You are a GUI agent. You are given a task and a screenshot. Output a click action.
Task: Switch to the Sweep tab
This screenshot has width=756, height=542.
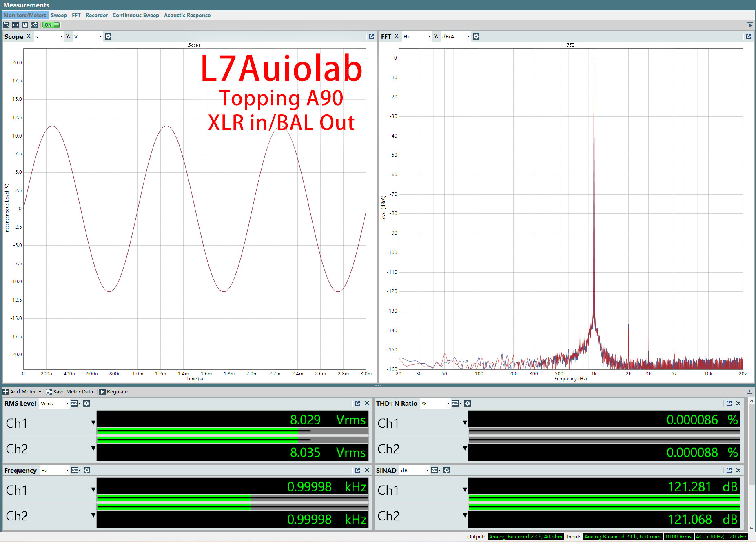pos(59,15)
